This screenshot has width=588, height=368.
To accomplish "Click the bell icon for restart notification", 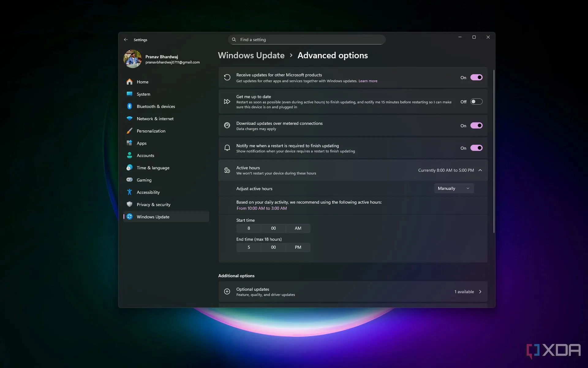I will (227, 148).
